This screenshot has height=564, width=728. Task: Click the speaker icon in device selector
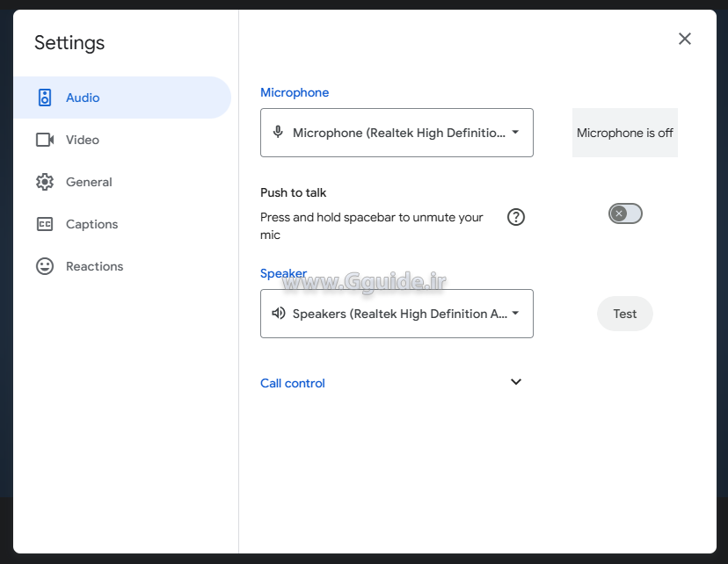278,313
